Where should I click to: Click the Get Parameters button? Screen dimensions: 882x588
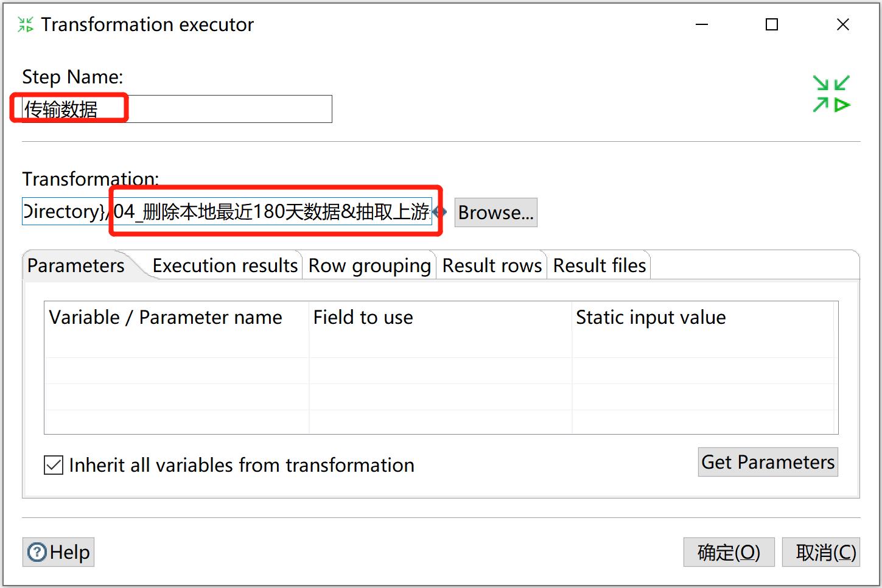coord(768,462)
